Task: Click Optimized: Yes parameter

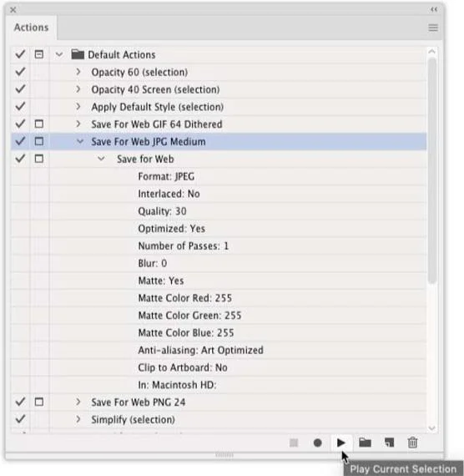Action: [171, 229]
